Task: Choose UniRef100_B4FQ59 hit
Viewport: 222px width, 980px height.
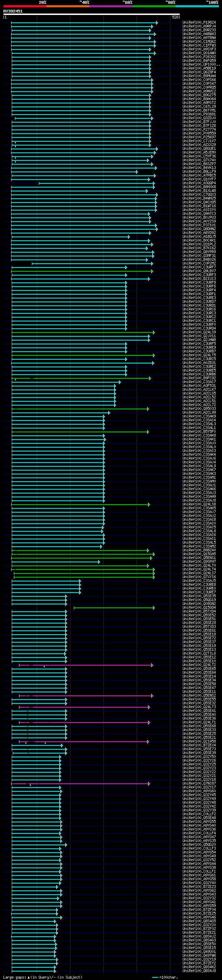Action: click(199, 60)
